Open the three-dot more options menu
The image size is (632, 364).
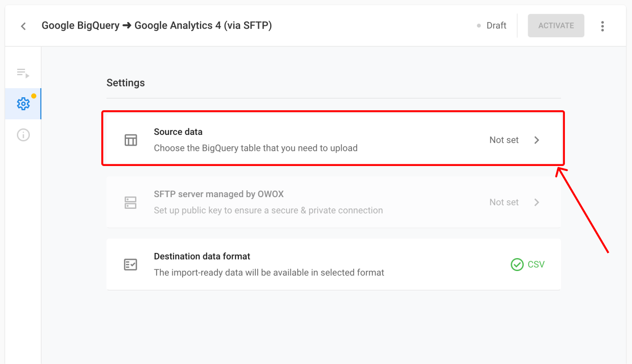coord(602,26)
